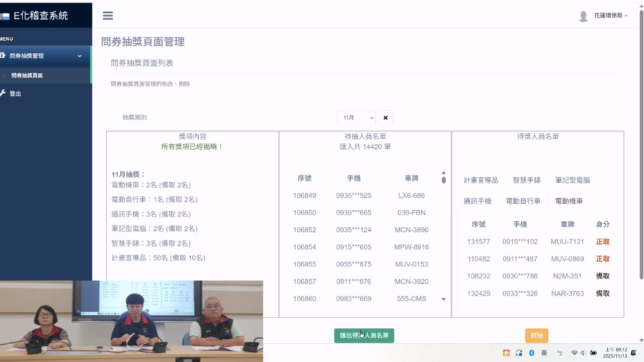Click the pending list scrollbar down arrow
The width and height of the screenshot is (644, 362).
[444, 299]
